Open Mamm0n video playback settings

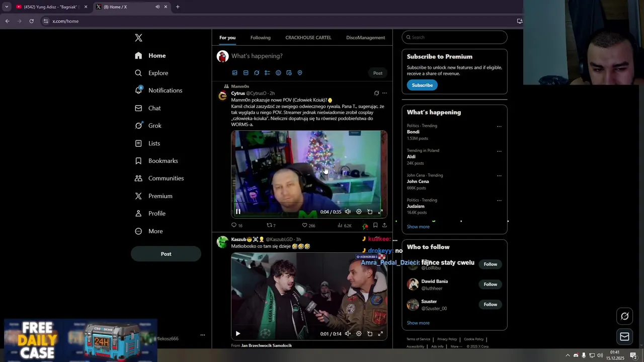(x=359, y=212)
